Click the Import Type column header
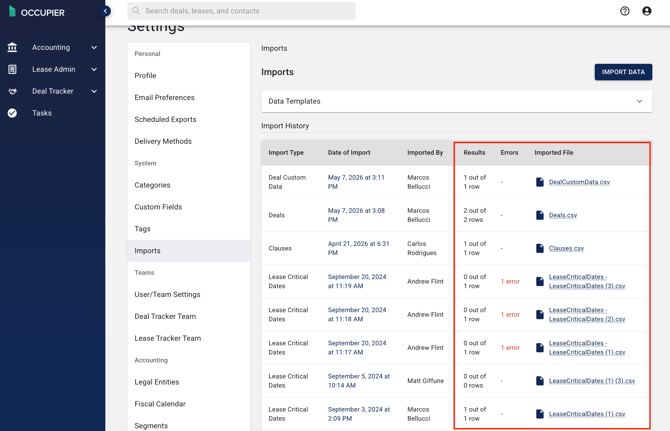 [286, 152]
